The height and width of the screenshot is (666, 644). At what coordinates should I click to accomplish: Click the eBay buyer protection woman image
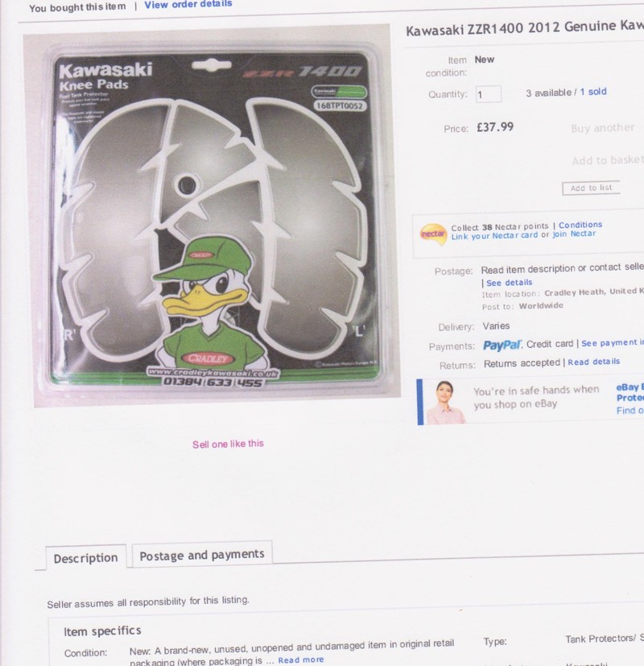445,403
